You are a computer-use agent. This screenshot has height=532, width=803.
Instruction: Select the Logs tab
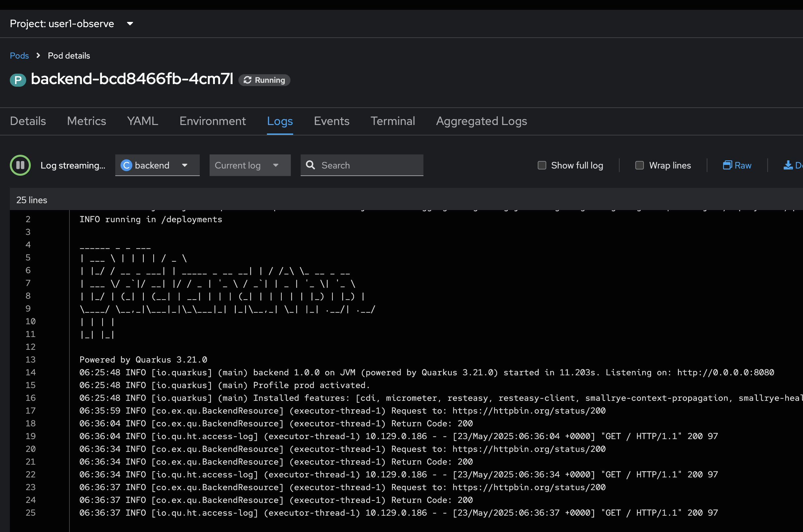click(x=280, y=121)
